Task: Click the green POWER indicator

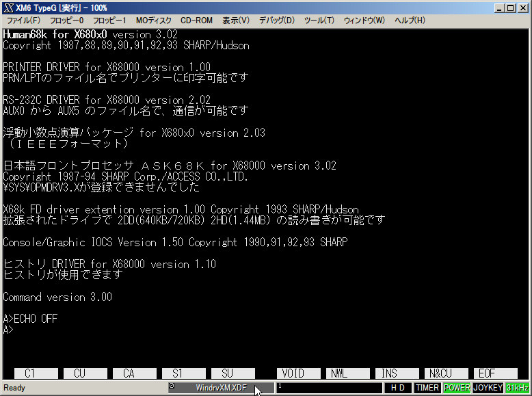Action: tap(456, 388)
